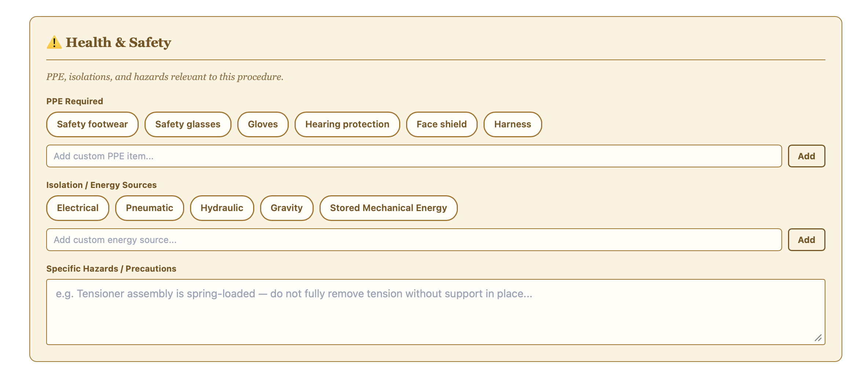Focus the Add custom energy source field
The width and height of the screenshot is (868, 370).
coord(414,240)
